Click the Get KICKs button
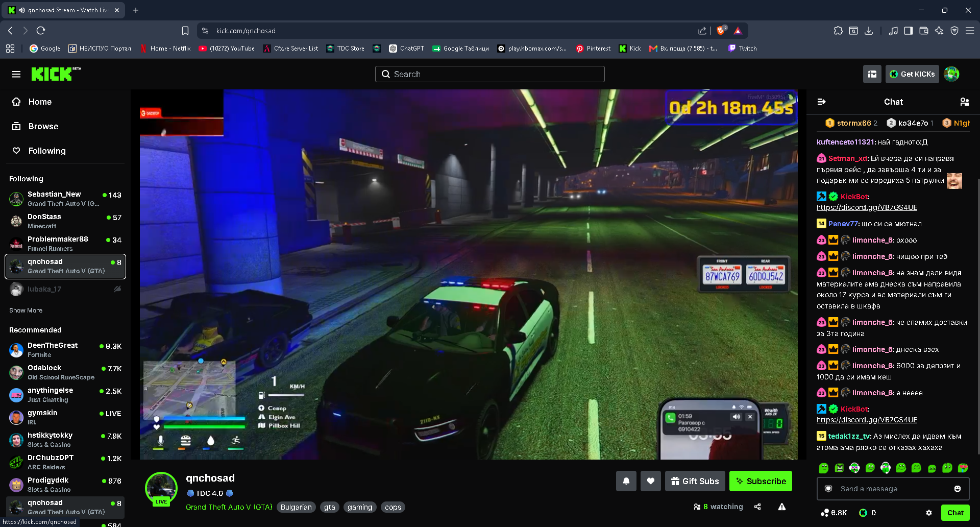980x527 pixels. pyautogui.click(x=912, y=74)
